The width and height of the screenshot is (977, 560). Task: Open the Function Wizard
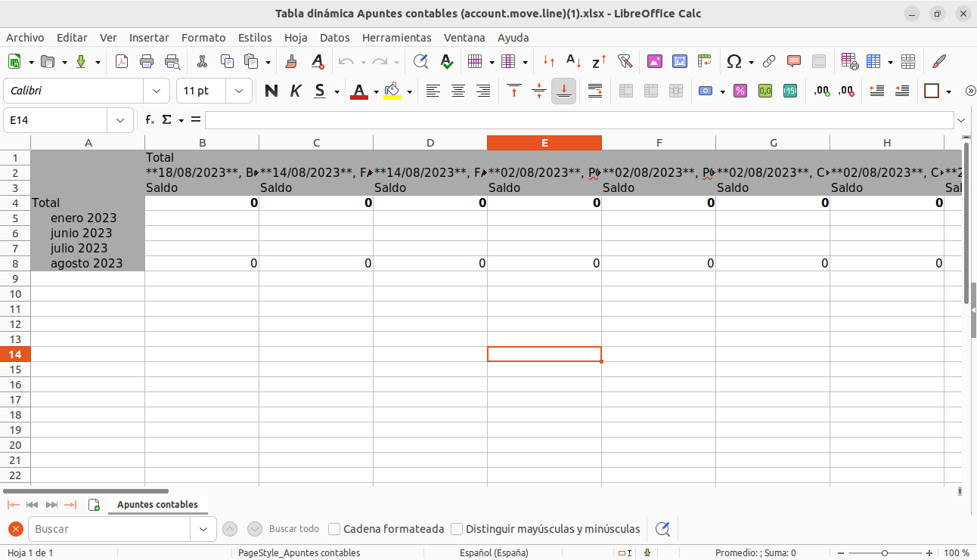click(150, 120)
